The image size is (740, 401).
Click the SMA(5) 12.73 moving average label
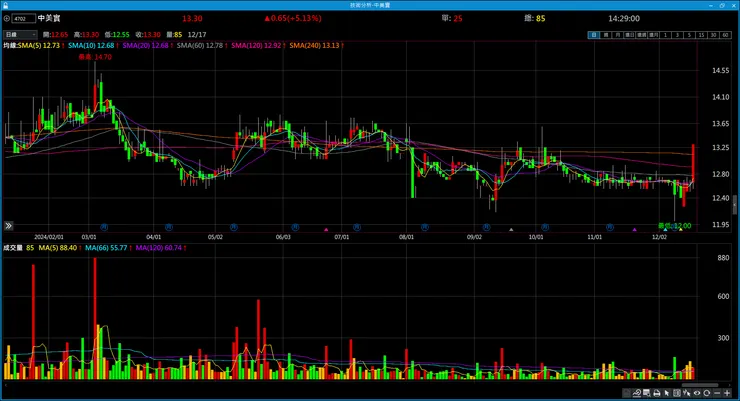[x=39, y=45]
